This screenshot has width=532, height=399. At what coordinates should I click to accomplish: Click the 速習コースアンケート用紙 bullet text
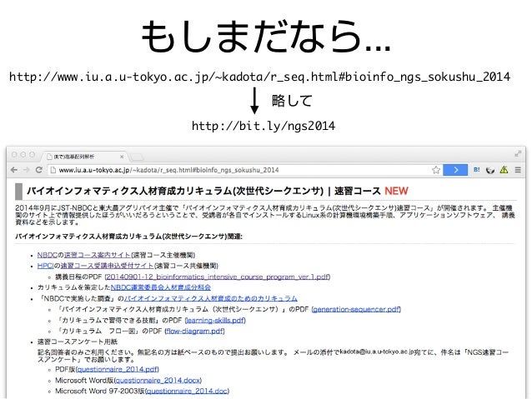pyautogui.click(x=78, y=342)
